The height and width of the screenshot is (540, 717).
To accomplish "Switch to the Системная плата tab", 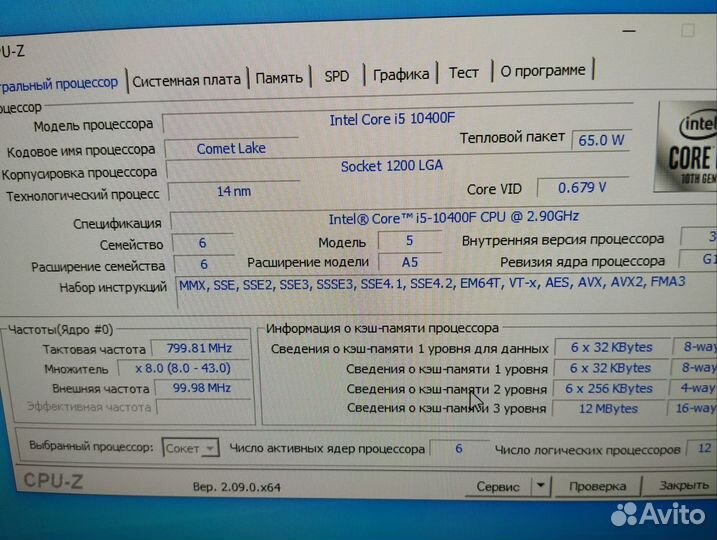I will [186, 81].
